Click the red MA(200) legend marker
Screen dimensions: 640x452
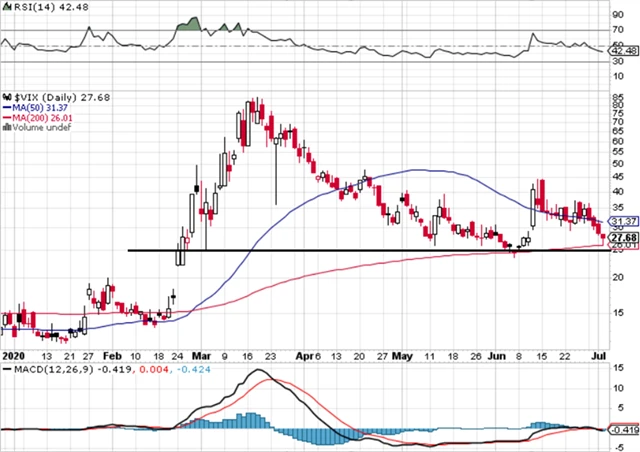pyautogui.click(x=5, y=116)
